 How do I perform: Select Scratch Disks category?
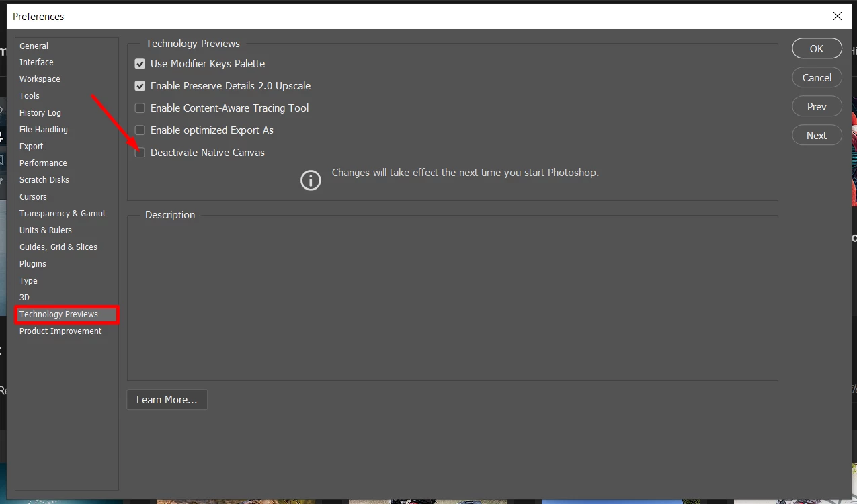pyautogui.click(x=44, y=180)
